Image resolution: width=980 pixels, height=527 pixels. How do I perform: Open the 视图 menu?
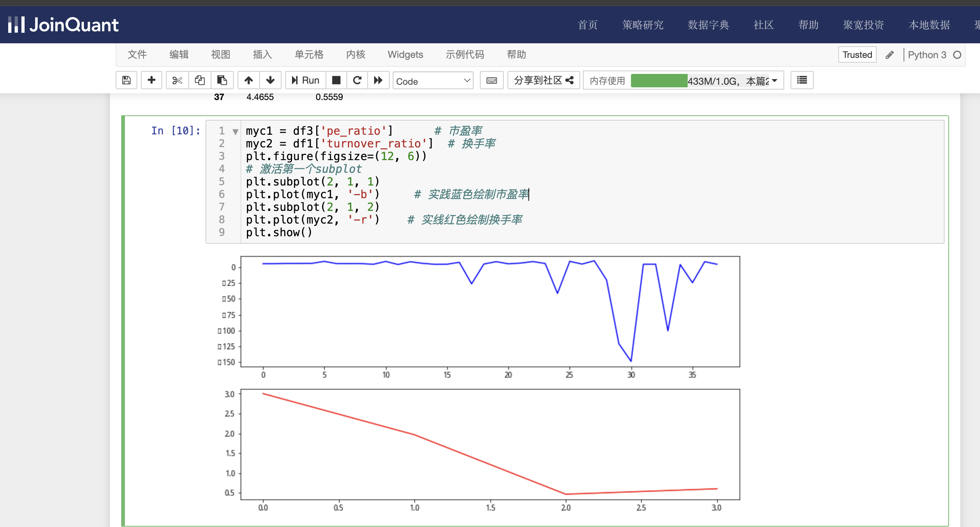221,54
